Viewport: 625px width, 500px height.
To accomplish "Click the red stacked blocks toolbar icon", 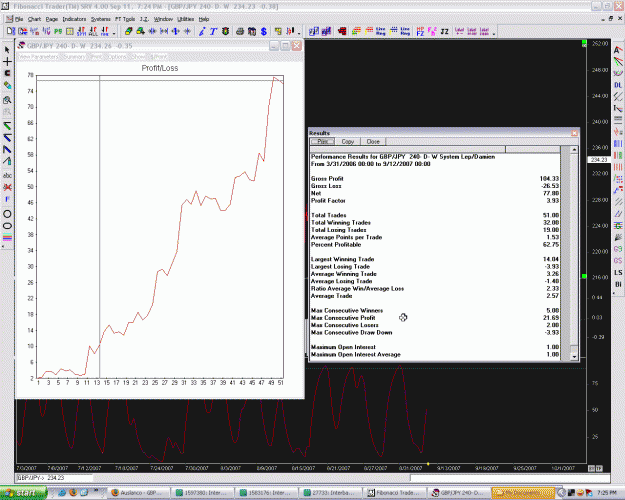I will click(x=342, y=31).
